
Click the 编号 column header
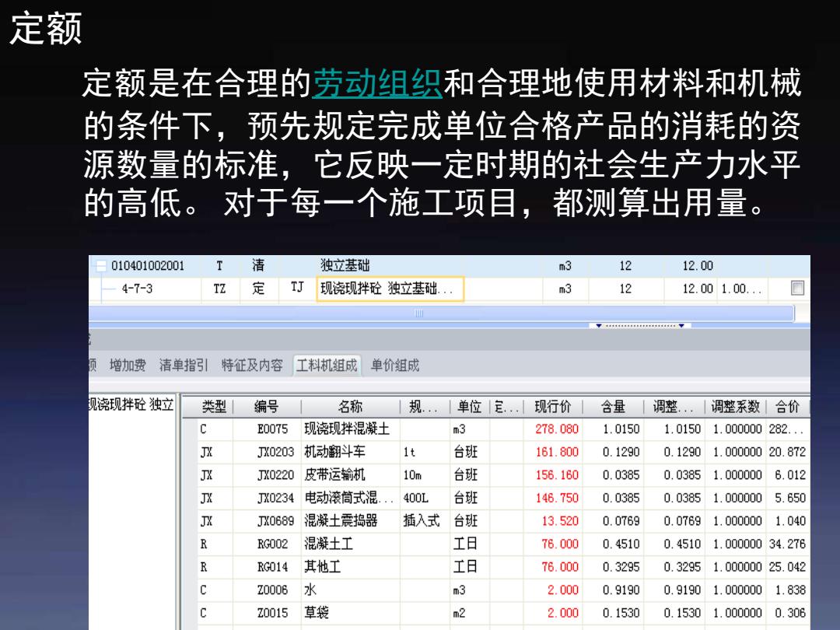(266, 407)
